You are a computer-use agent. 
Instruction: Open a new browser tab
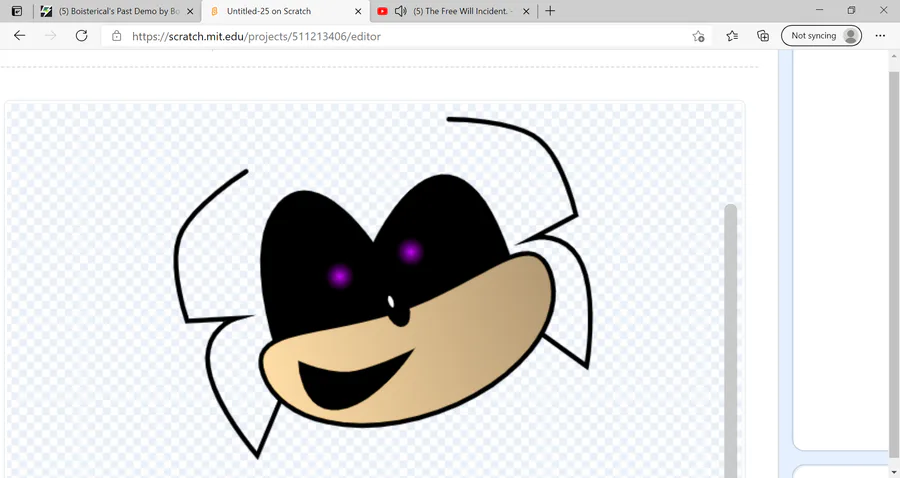[x=550, y=11]
